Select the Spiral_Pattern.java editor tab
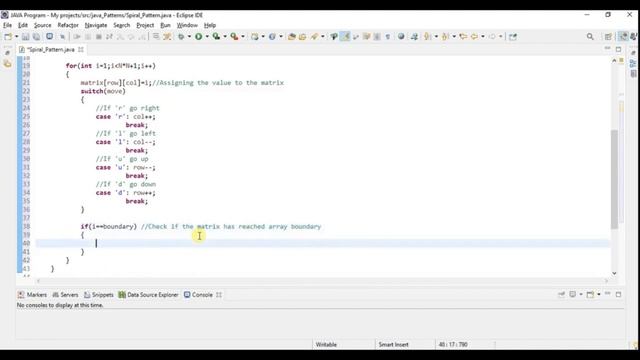 51,49
